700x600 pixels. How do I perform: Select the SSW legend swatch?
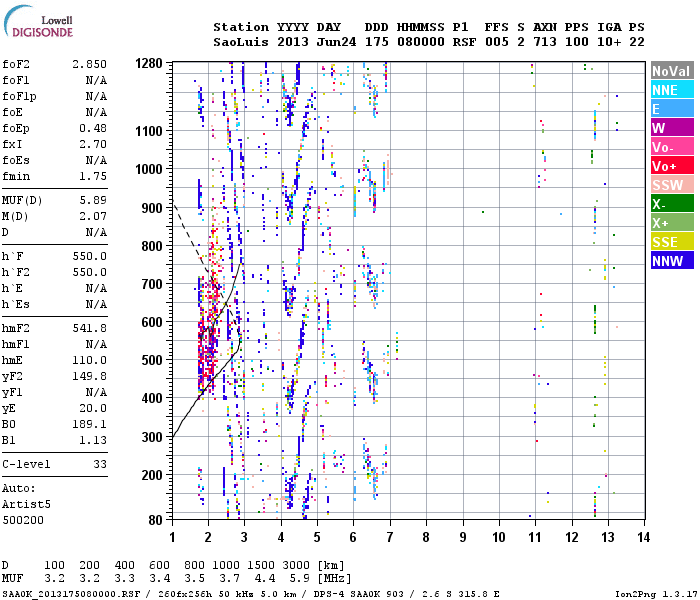coord(672,185)
